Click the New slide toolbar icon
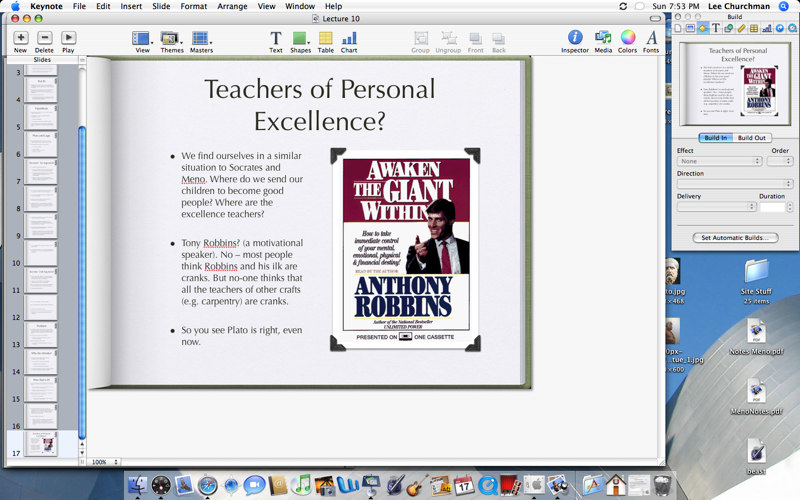Image resolution: width=800 pixels, height=500 pixels. point(20,38)
